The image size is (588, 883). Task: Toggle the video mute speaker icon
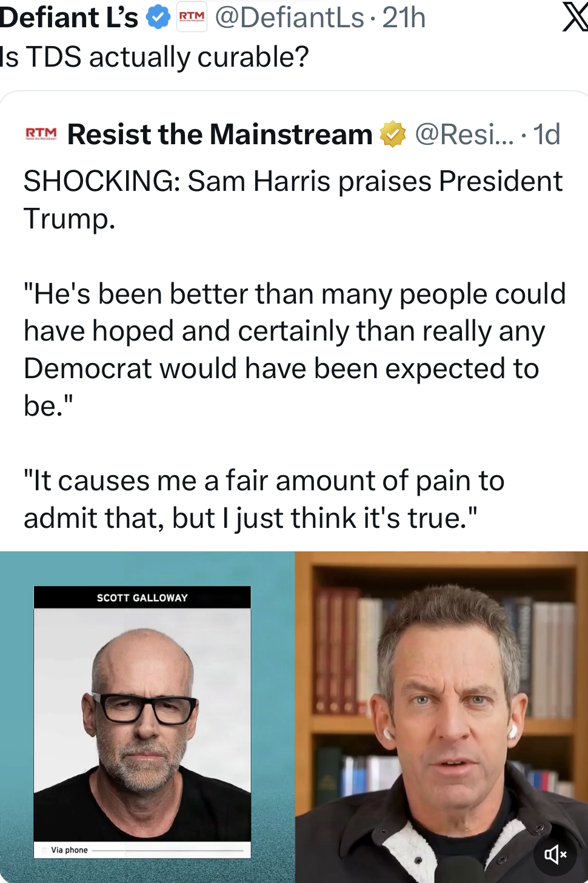coord(555,855)
